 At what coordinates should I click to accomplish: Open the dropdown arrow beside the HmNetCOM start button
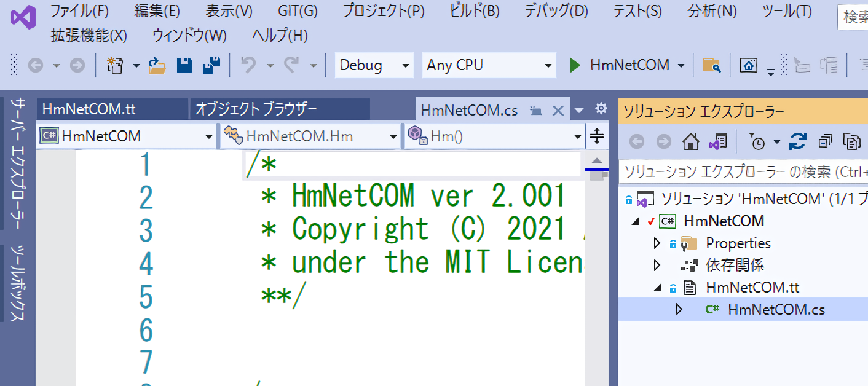tap(681, 66)
